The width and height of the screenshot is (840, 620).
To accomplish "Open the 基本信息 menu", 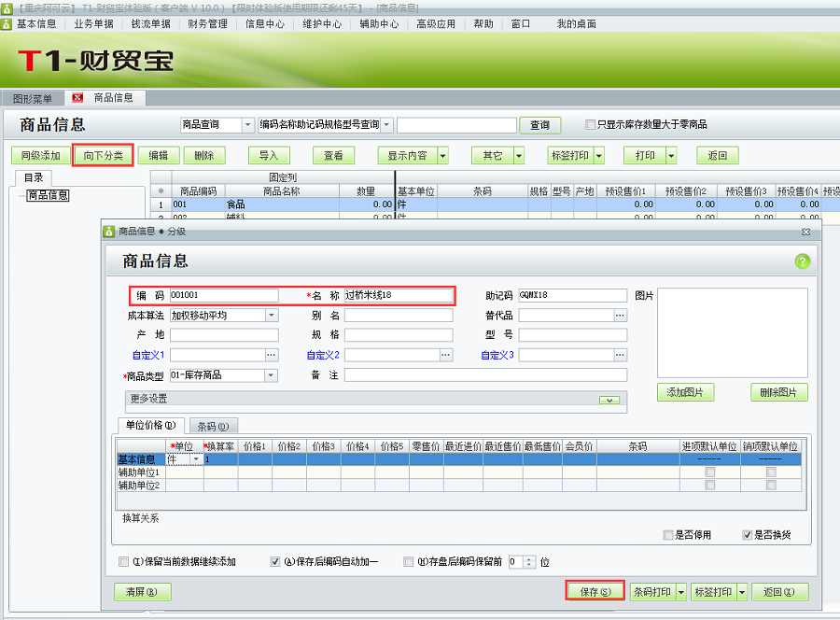I will (x=35, y=24).
